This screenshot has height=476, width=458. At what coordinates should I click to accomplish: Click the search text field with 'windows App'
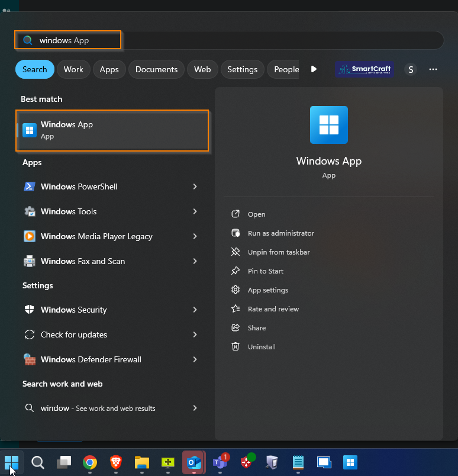(229, 40)
